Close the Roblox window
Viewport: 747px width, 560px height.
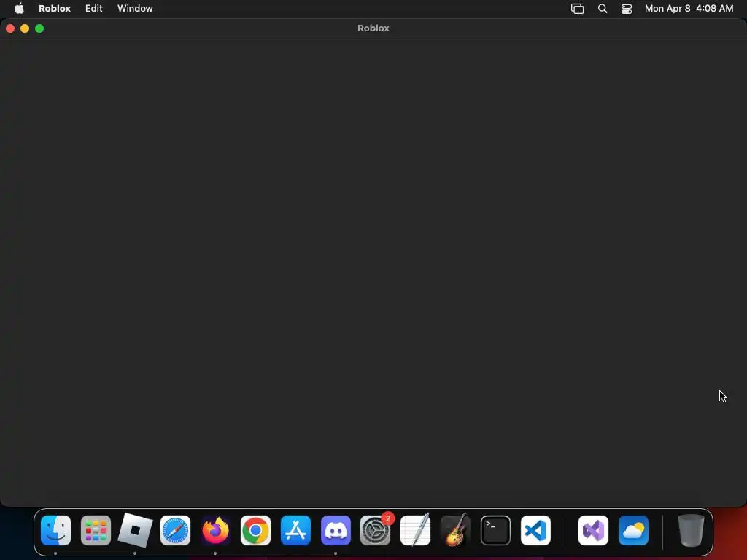(10, 28)
